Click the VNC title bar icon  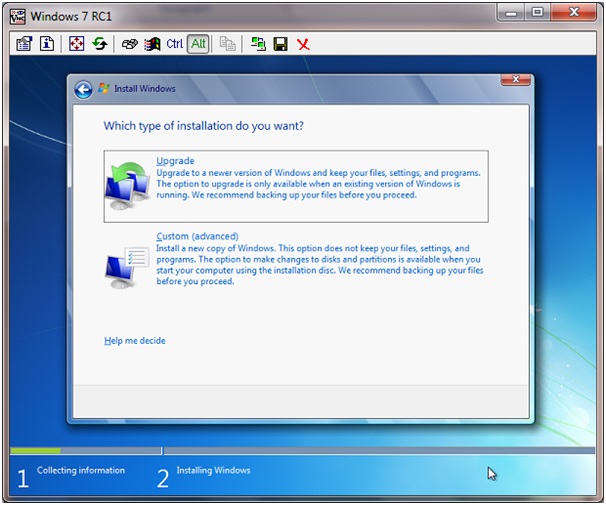pos(17,17)
